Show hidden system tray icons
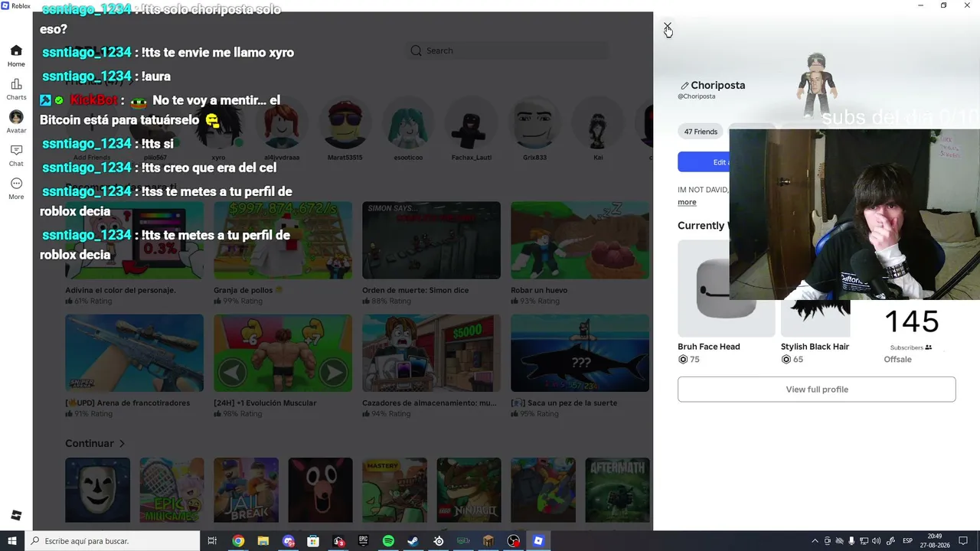 [815, 541]
